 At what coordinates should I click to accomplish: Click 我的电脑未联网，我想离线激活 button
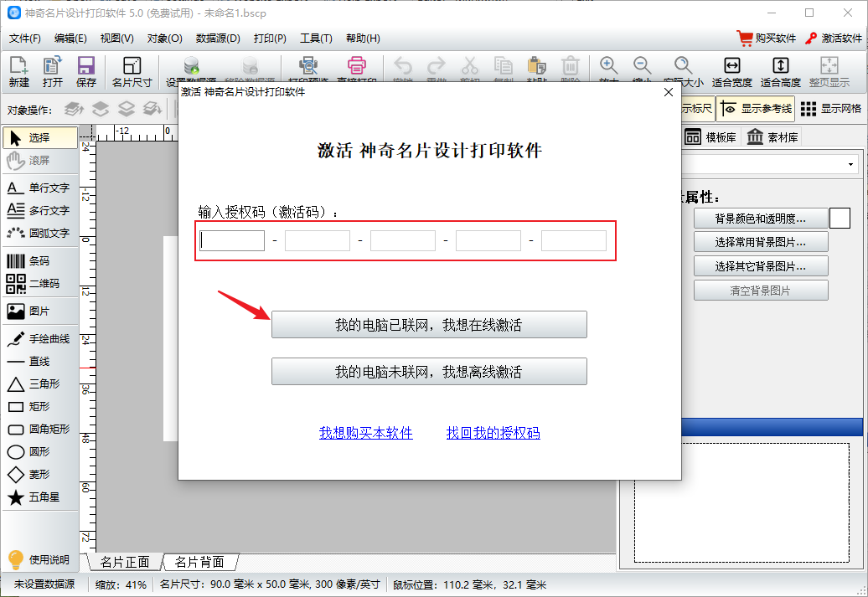(429, 372)
